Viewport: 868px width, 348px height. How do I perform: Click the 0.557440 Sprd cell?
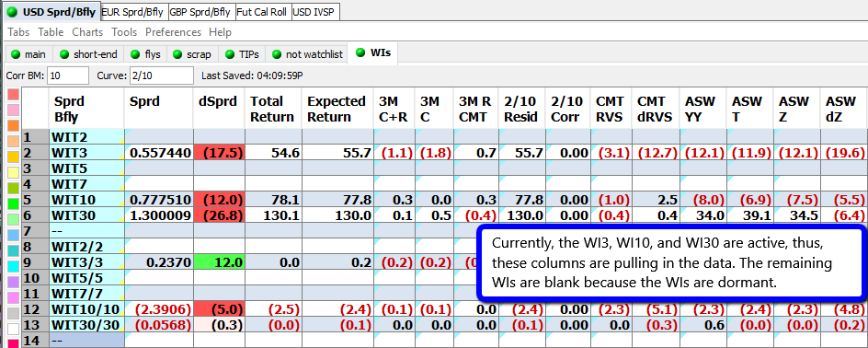(x=159, y=153)
